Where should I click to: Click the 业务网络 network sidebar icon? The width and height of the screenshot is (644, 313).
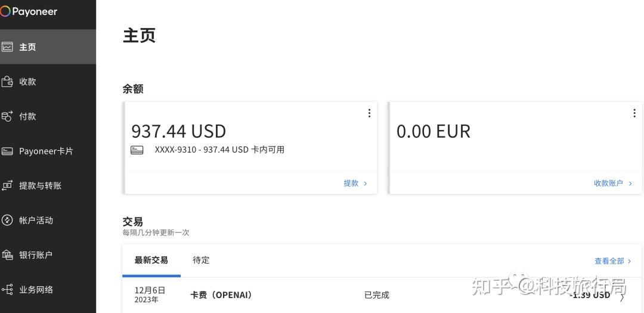7,290
